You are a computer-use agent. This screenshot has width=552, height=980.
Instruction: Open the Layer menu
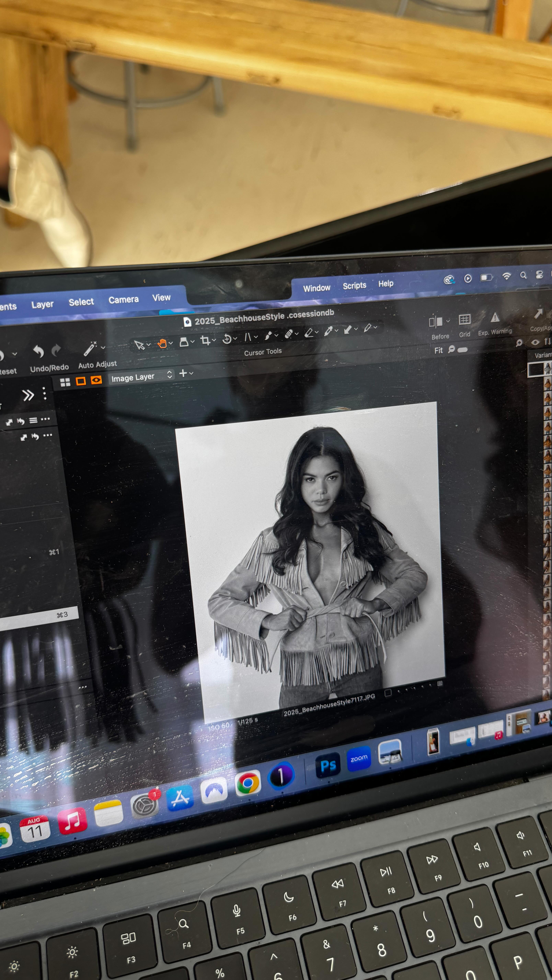42,304
